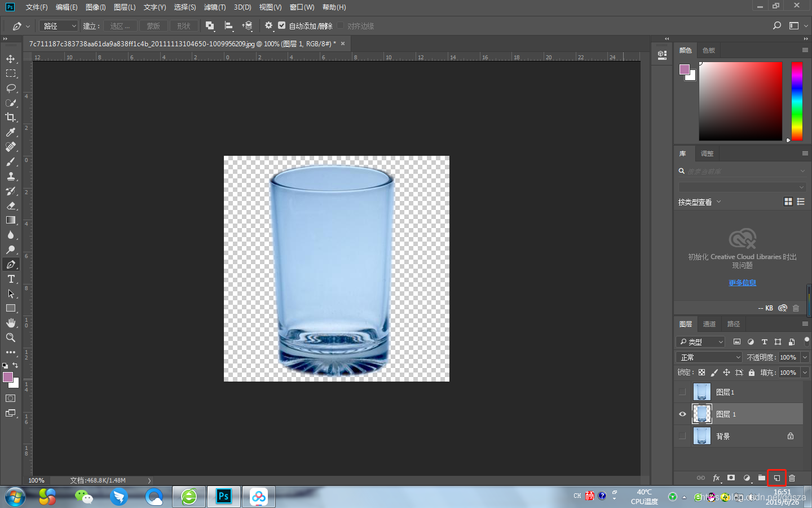The height and width of the screenshot is (508, 812).
Task: Open path operations in options bar
Action: (210, 25)
